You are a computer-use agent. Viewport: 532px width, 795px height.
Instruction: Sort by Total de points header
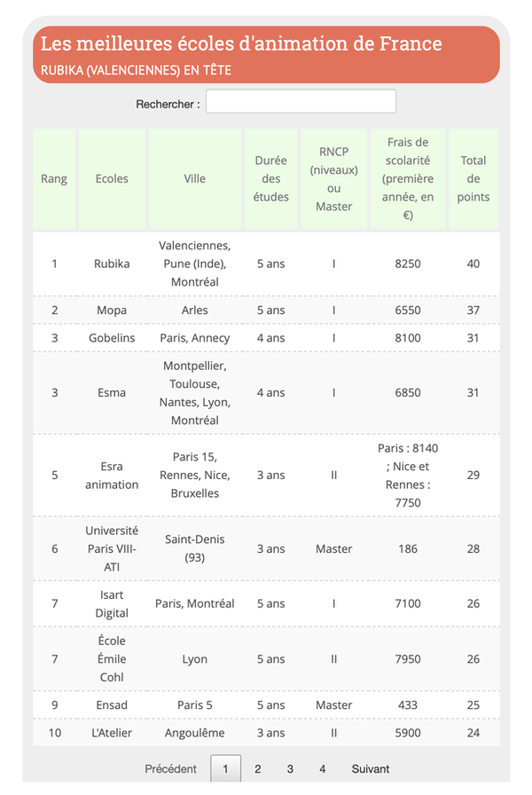click(x=473, y=178)
